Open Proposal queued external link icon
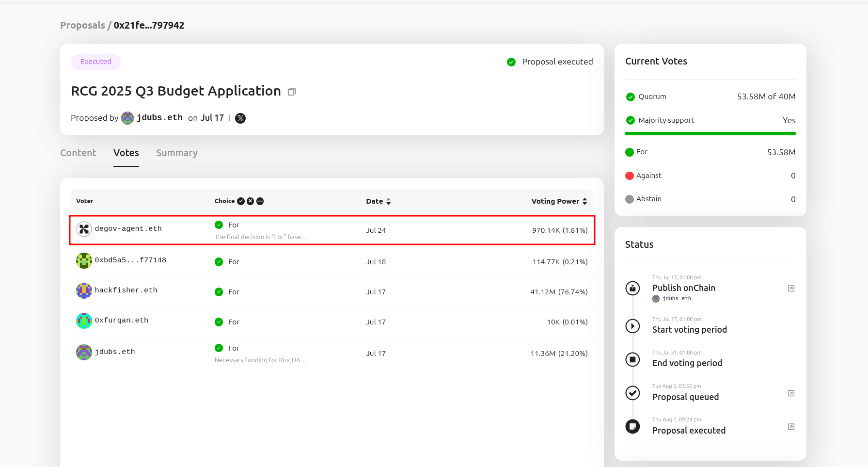 791,393
